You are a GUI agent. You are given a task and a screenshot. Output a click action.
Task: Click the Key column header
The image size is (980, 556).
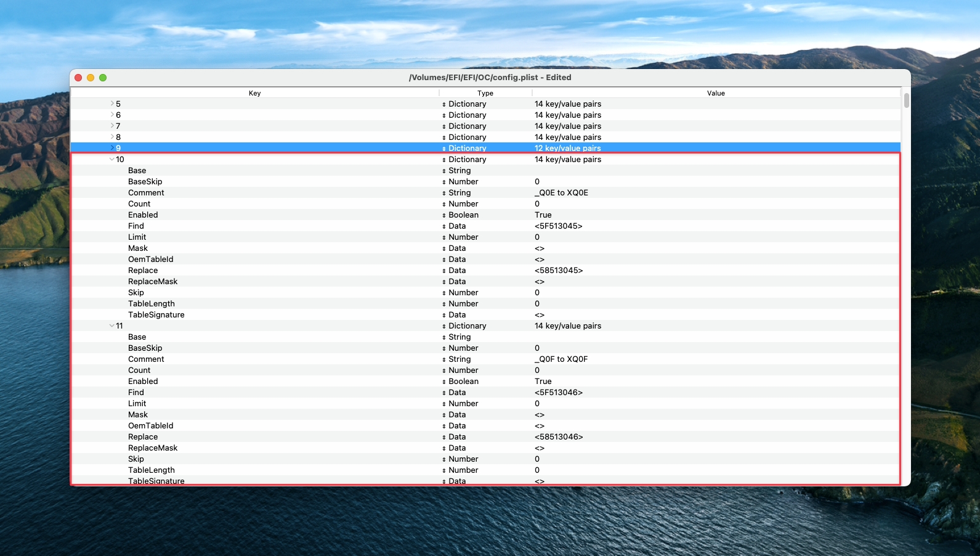point(254,93)
